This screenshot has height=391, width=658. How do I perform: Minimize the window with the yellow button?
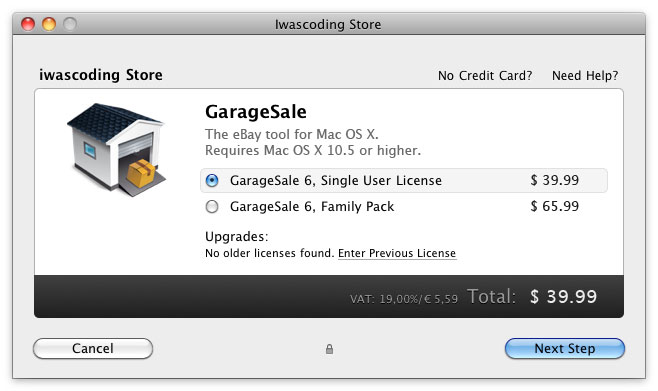[x=49, y=24]
